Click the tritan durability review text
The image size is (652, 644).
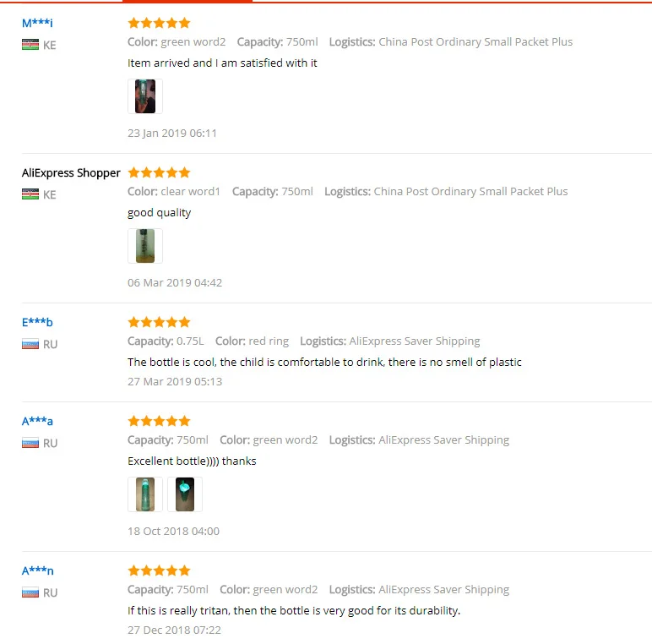pos(294,610)
